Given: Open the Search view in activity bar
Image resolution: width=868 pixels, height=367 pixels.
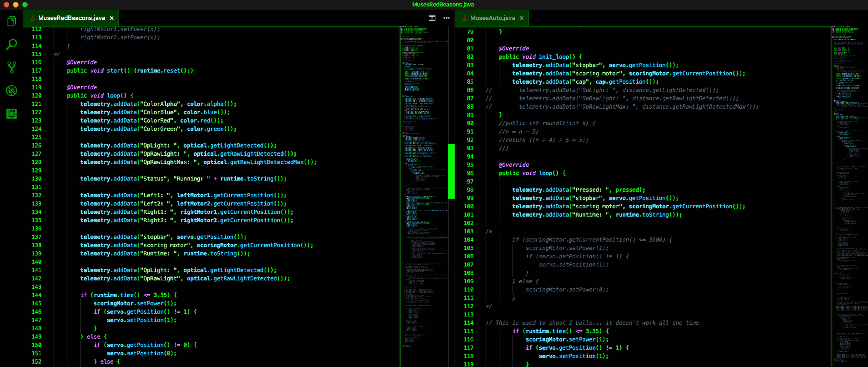Looking at the screenshot, I should pos(12,44).
